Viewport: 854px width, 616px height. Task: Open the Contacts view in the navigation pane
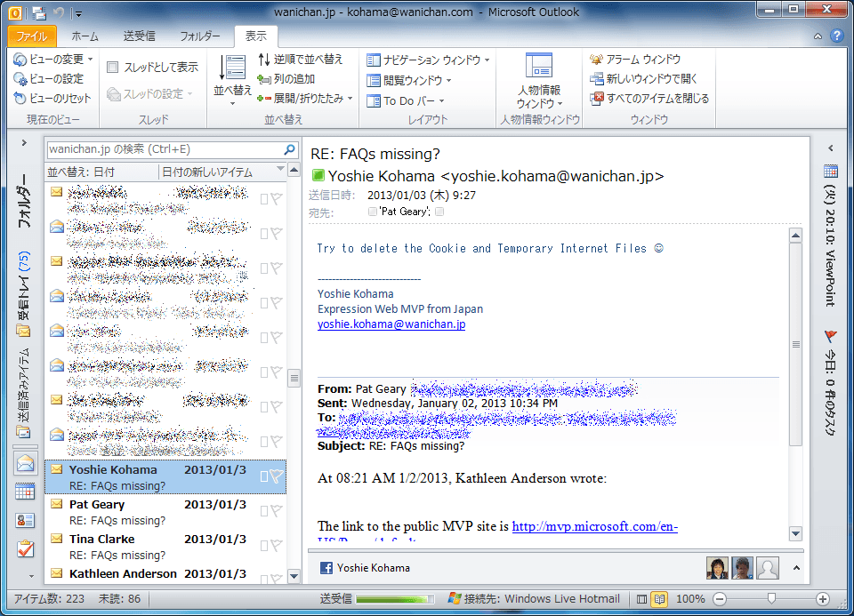coord(26,520)
